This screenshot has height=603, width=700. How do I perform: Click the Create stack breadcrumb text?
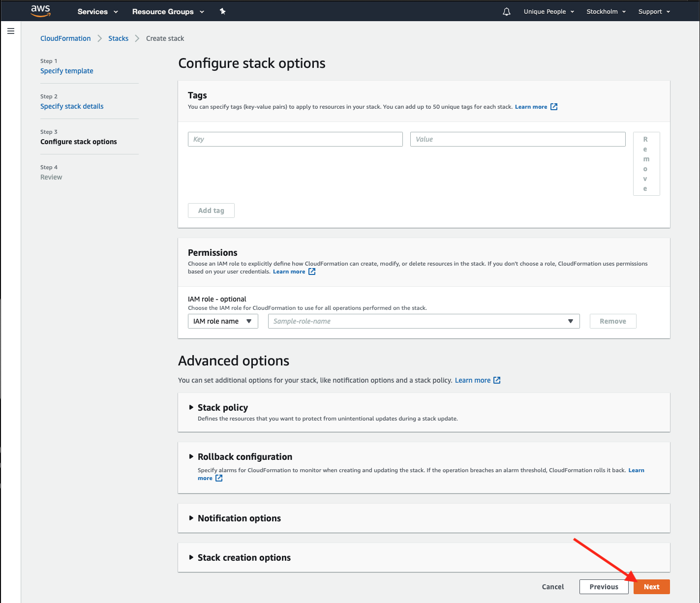(165, 38)
